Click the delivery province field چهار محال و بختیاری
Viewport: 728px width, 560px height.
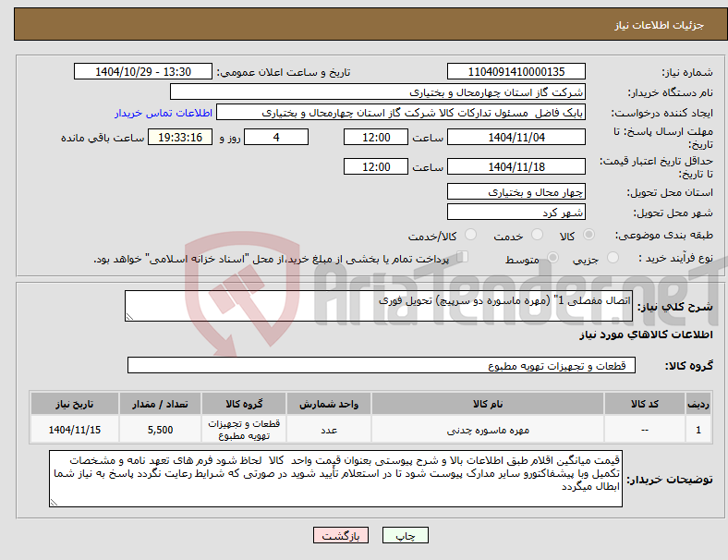click(x=516, y=192)
